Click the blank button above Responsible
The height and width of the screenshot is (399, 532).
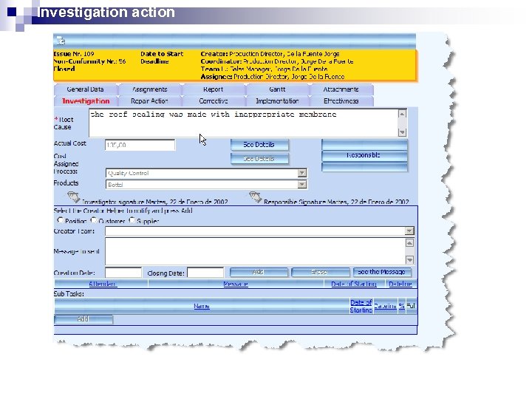364,145
